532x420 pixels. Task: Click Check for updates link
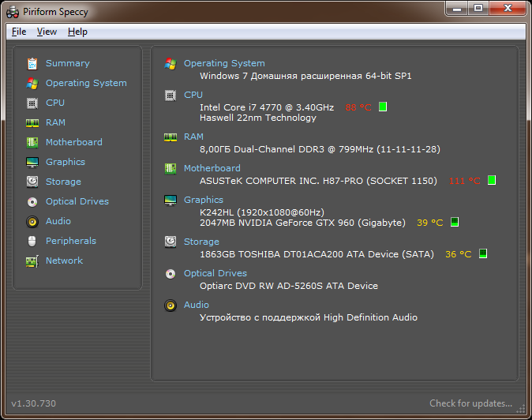[x=471, y=403]
